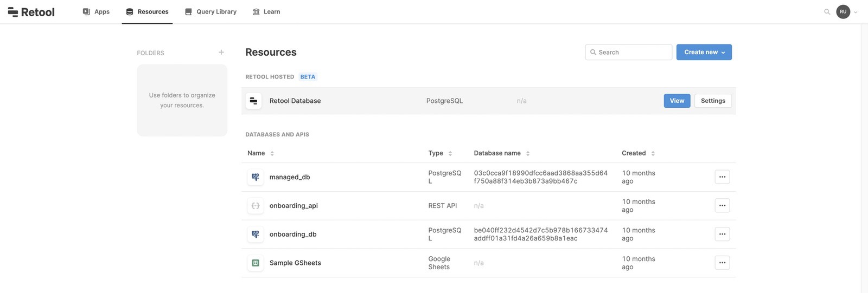Open Retool Database Settings
The height and width of the screenshot is (293, 868).
[713, 101]
